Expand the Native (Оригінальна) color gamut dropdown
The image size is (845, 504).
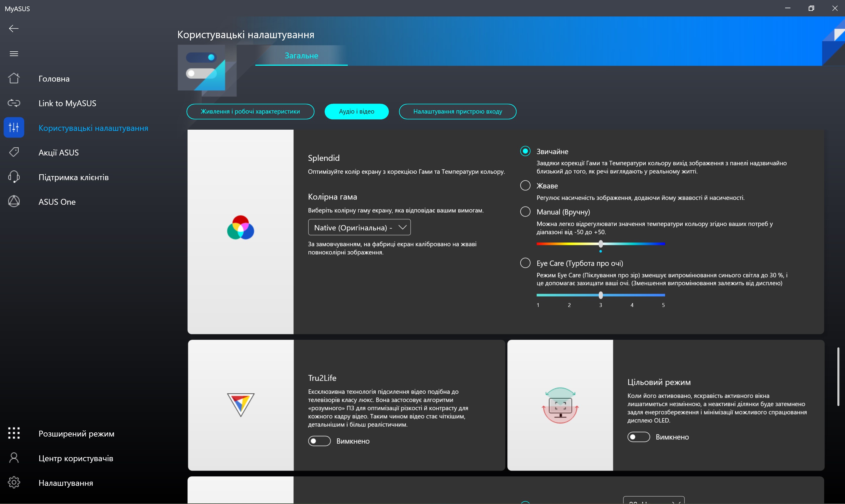point(359,227)
